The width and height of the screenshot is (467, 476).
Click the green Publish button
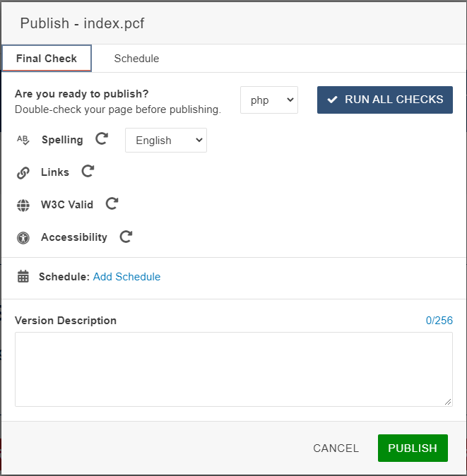pyautogui.click(x=413, y=448)
